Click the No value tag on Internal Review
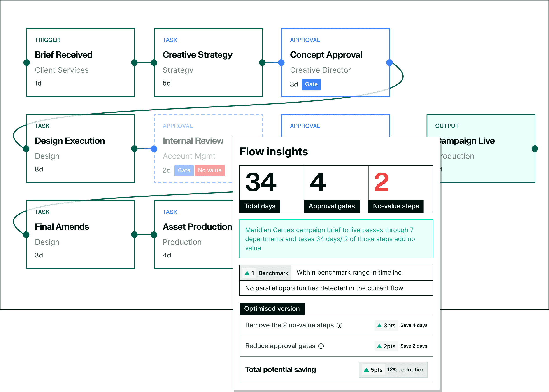The height and width of the screenshot is (392, 549). click(209, 170)
